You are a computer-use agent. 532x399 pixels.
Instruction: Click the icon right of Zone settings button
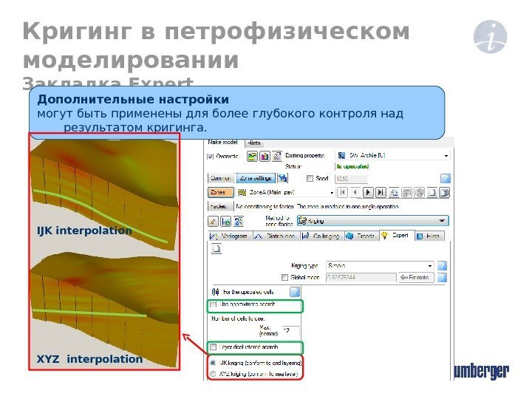coord(282,178)
